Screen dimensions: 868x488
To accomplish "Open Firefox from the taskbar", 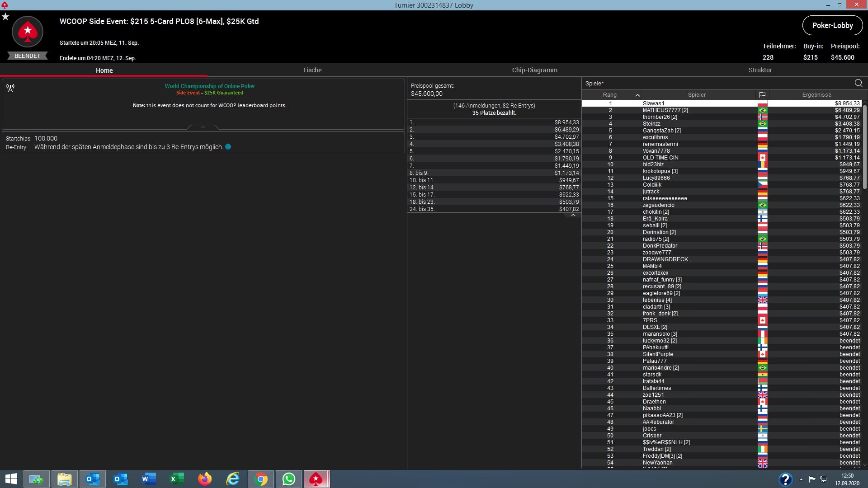I will coord(205,479).
